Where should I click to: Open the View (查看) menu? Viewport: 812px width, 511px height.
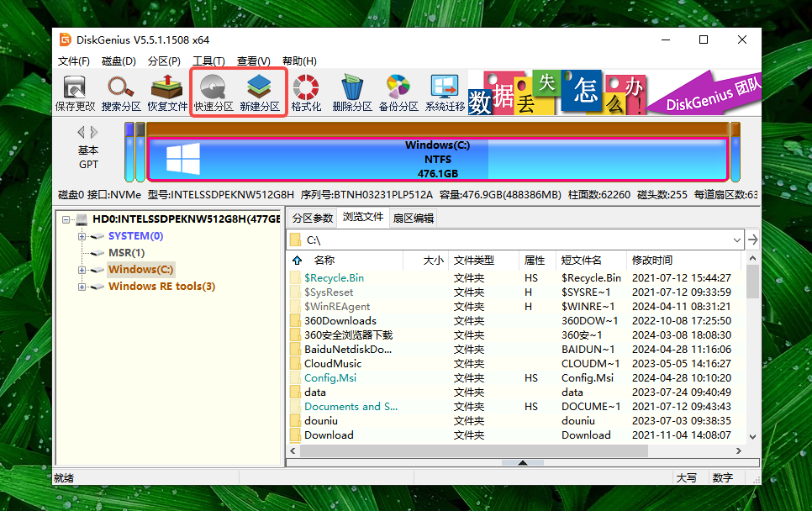point(254,61)
